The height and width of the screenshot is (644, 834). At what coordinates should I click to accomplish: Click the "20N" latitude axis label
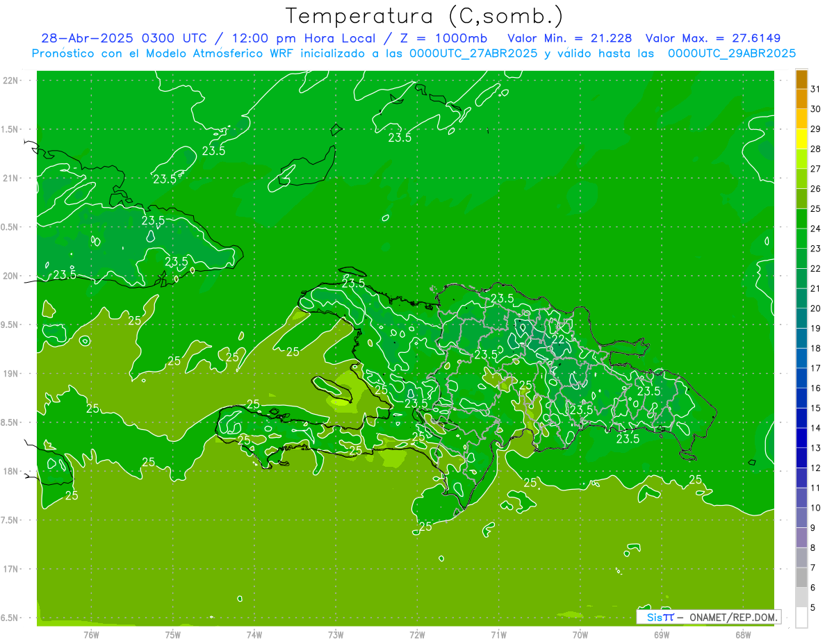tap(12, 276)
